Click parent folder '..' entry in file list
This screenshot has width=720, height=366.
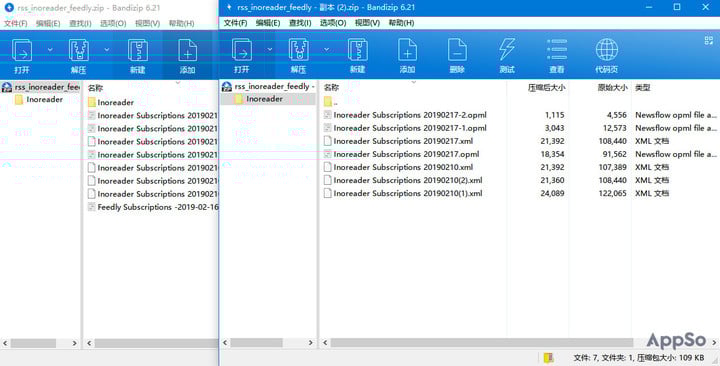point(331,102)
